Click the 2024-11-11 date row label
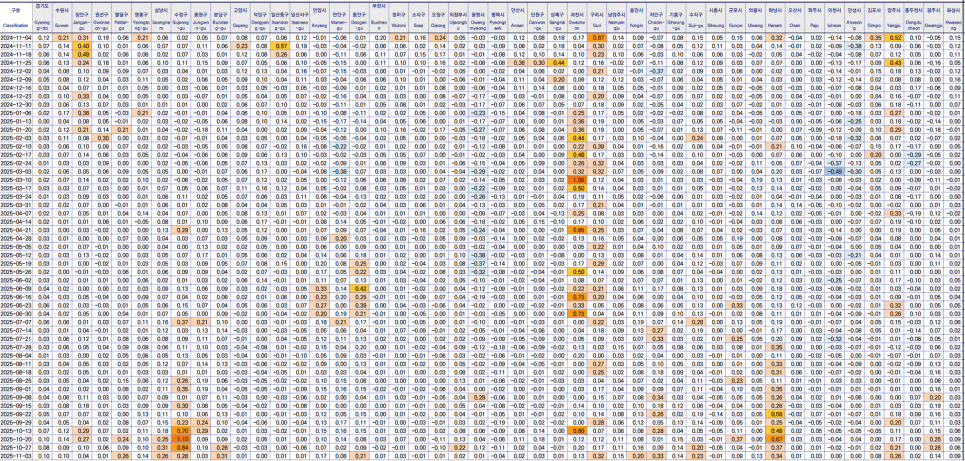This screenshot has height=461, width=965. click(18, 46)
